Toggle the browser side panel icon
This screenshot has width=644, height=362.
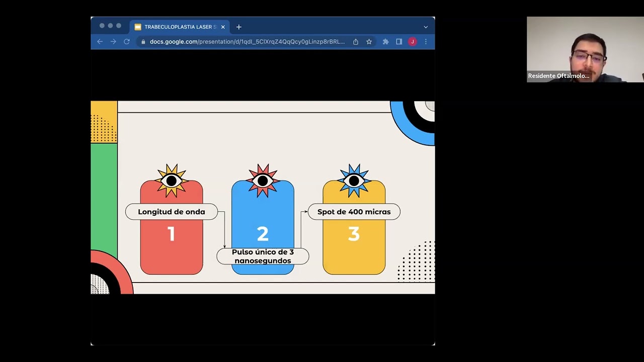click(x=399, y=42)
